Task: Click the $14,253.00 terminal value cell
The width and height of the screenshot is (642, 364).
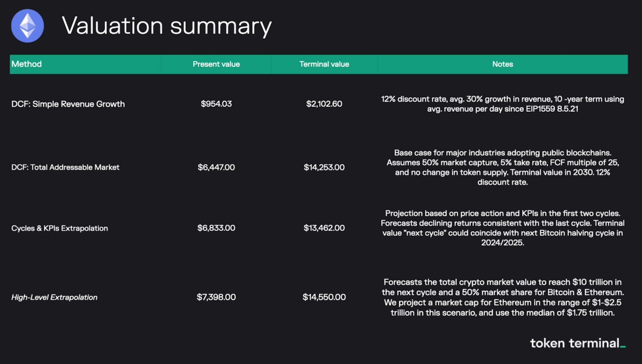Action: click(x=324, y=167)
